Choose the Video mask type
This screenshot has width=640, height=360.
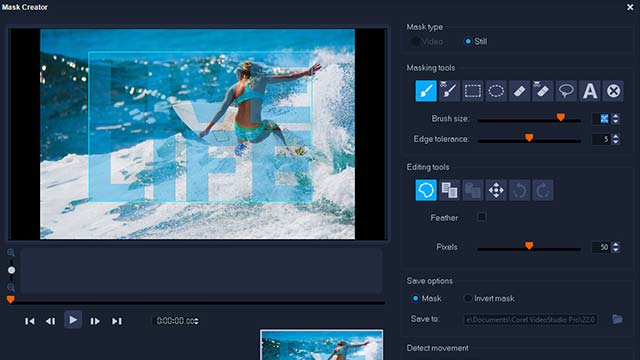[x=415, y=41]
